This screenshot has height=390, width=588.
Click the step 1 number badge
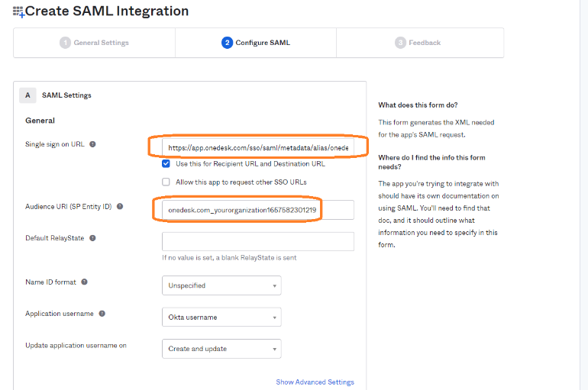[x=65, y=43]
